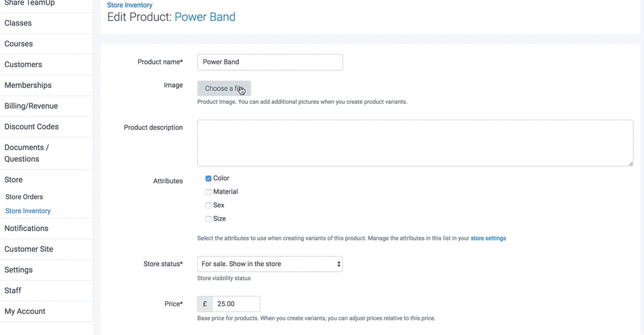644x335 pixels.
Task: Check the Sex attribute checkbox
Action: click(x=209, y=206)
